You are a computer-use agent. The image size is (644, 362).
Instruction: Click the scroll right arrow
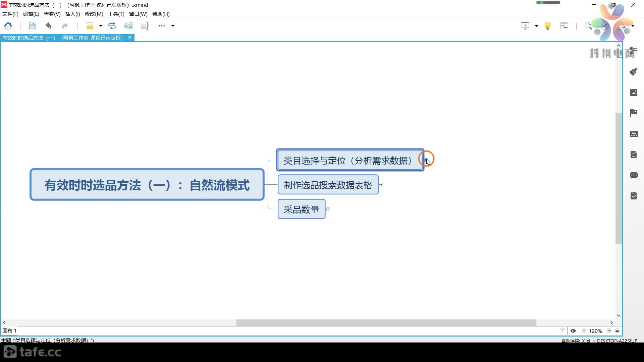coord(611,322)
